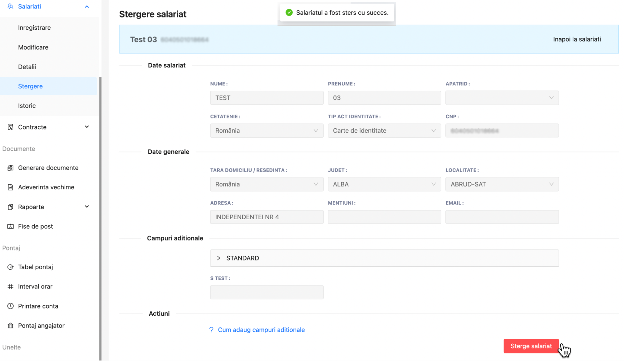Click the Stergere salariat page title
This screenshot has width=624, height=364.
153,14
